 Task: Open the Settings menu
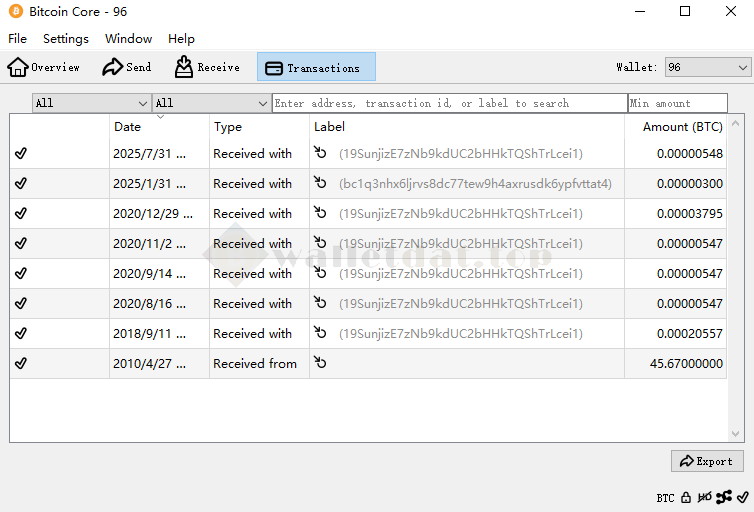click(x=66, y=39)
